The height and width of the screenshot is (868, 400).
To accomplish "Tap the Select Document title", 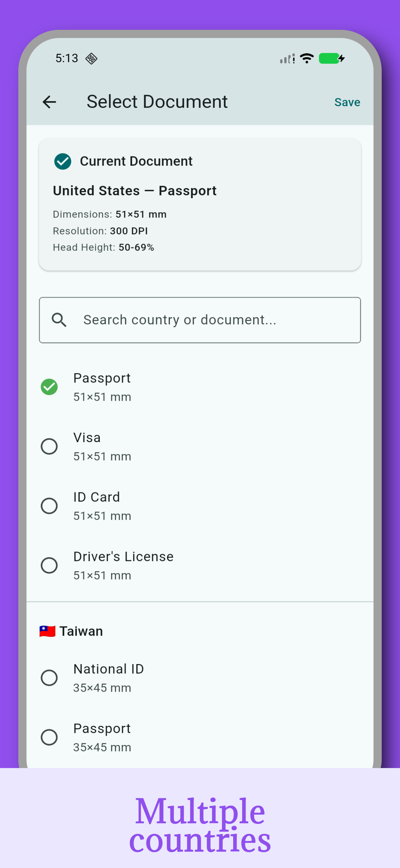I will (157, 102).
